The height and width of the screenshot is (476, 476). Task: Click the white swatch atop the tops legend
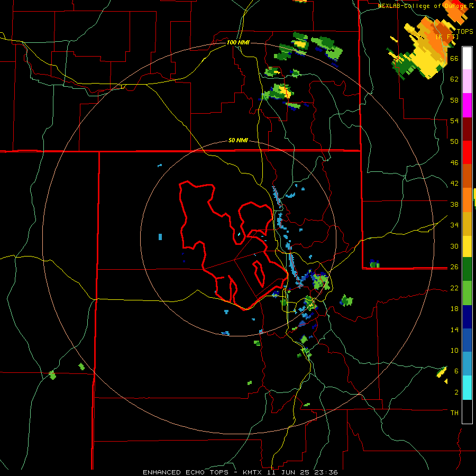click(467, 58)
